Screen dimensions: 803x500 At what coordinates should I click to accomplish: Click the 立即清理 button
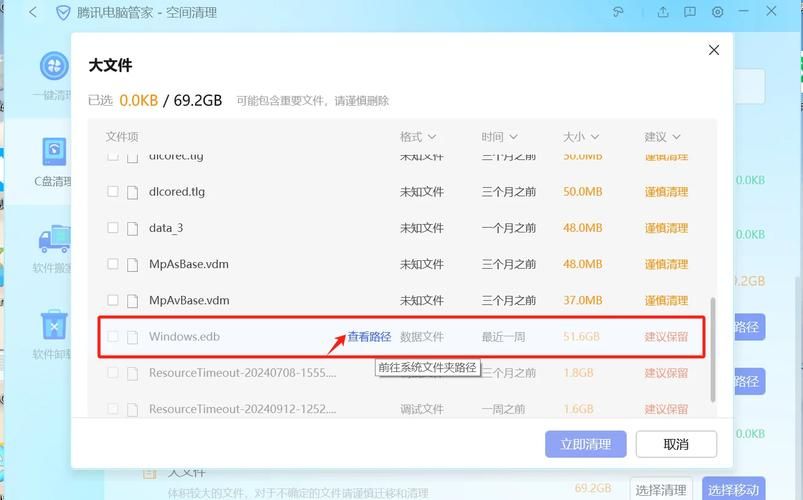[x=586, y=444]
